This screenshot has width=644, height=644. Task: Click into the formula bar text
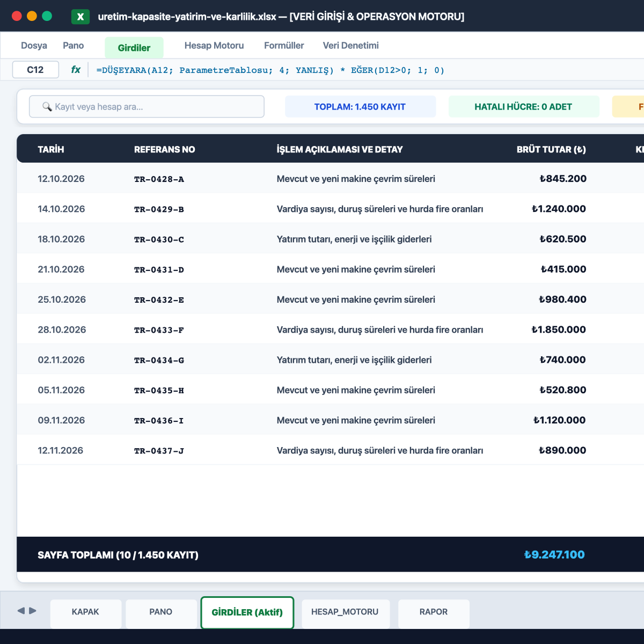pos(270,70)
